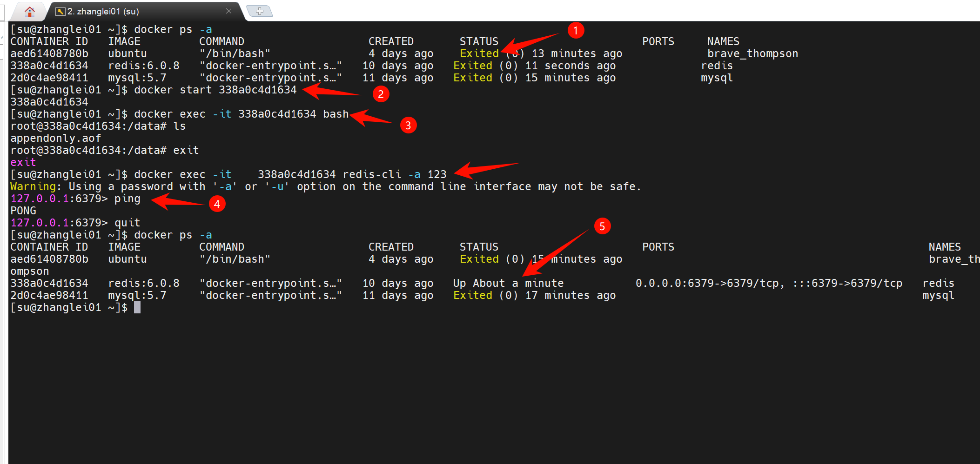The image size is (980, 464).
Task: Click the quit command at the redis prompt
Action: coord(128,222)
